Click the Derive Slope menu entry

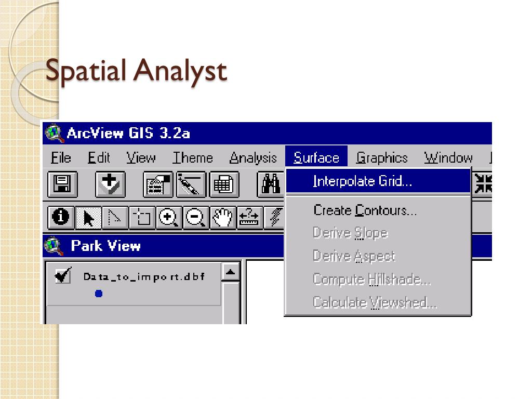pyautogui.click(x=378, y=233)
